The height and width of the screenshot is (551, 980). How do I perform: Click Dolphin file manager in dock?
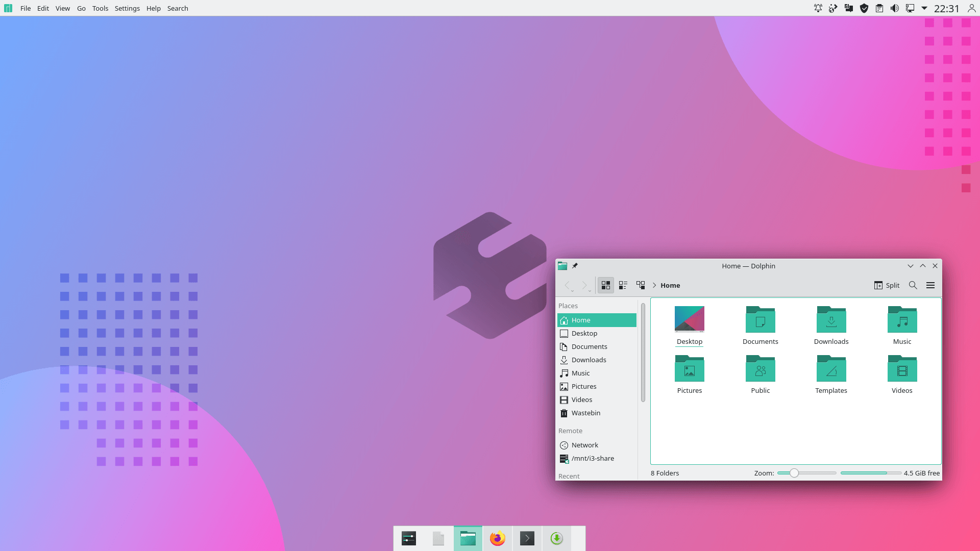click(468, 538)
